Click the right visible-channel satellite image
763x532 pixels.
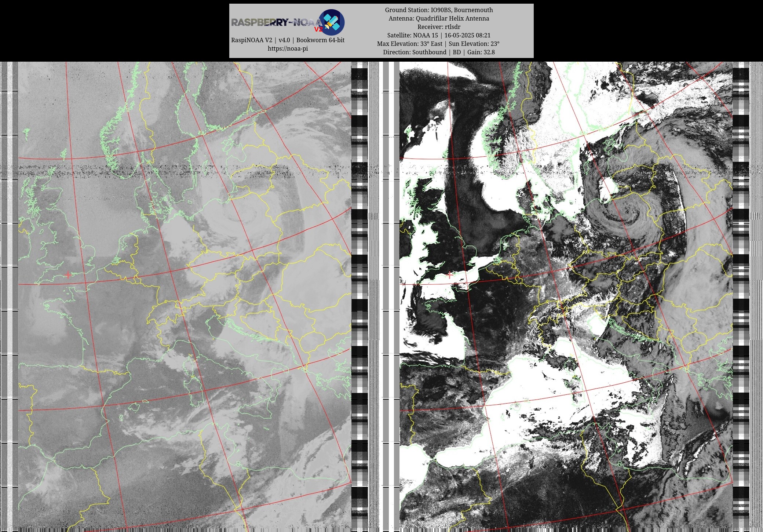[x=566, y=296]
